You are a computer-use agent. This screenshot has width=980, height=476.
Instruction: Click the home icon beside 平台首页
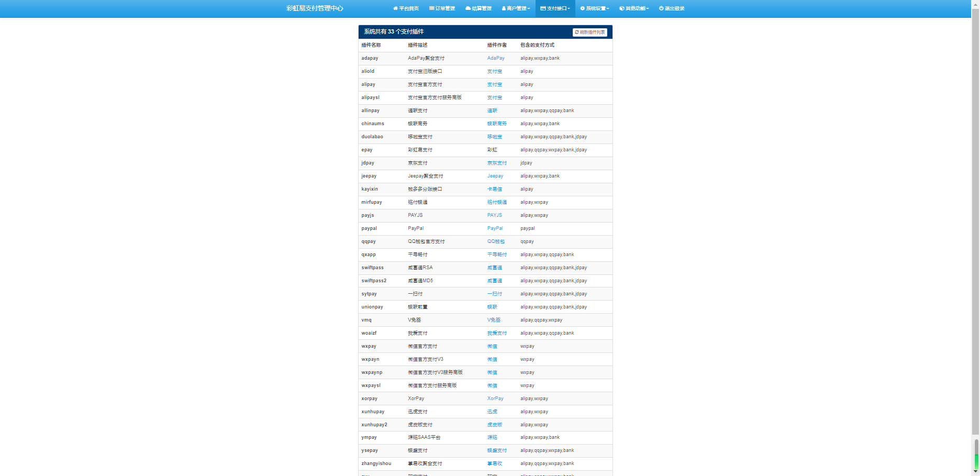point(396,8)
